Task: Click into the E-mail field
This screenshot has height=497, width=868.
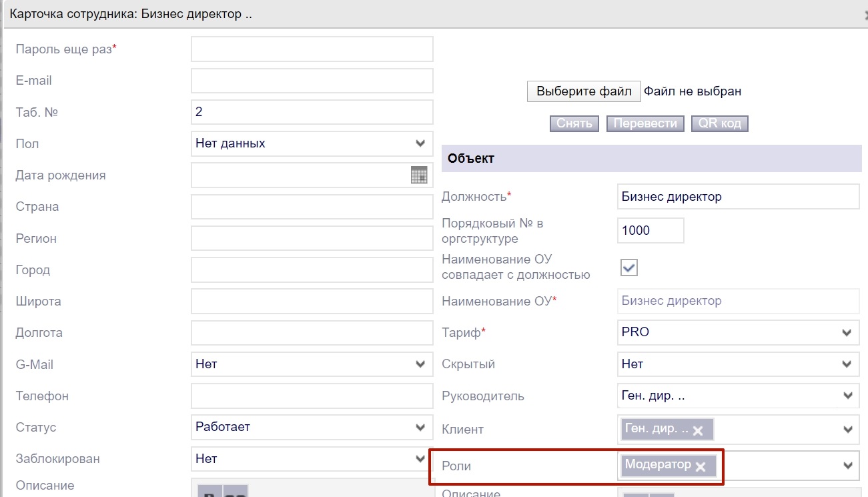Action: 312,81
